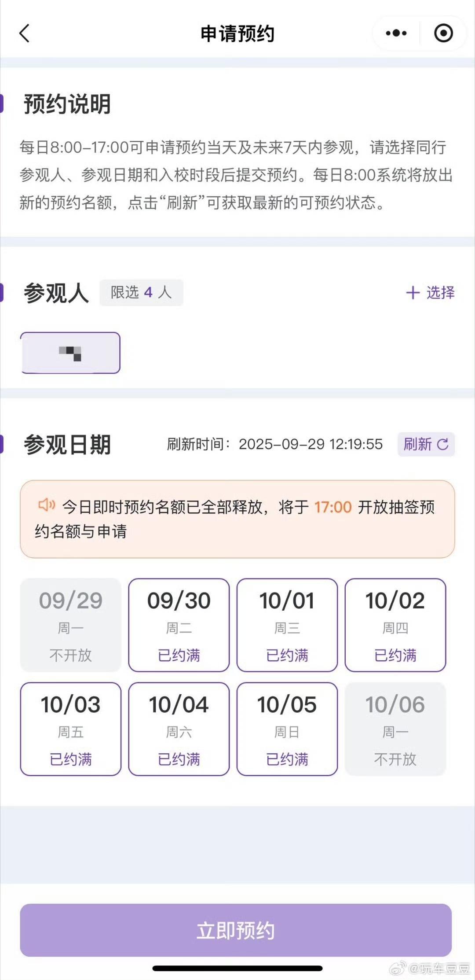Select the 10/02 周四 date card

[x=395, y=625]
